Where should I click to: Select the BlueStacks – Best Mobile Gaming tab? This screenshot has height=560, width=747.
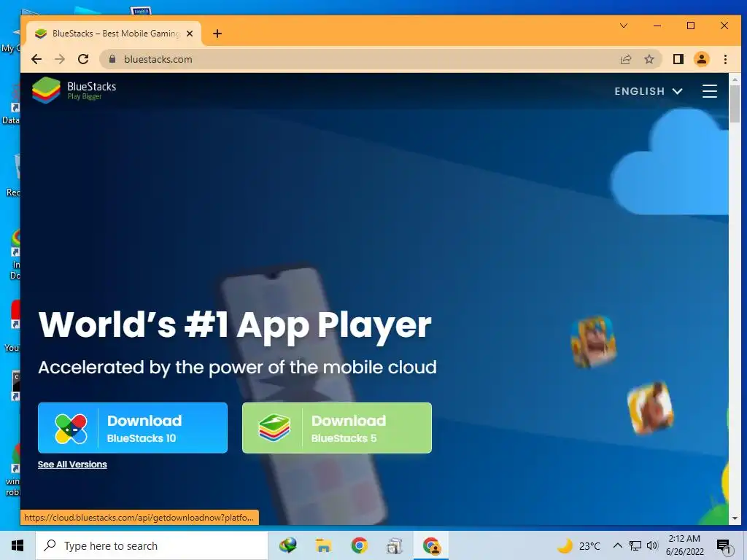[x=115, y=34]
